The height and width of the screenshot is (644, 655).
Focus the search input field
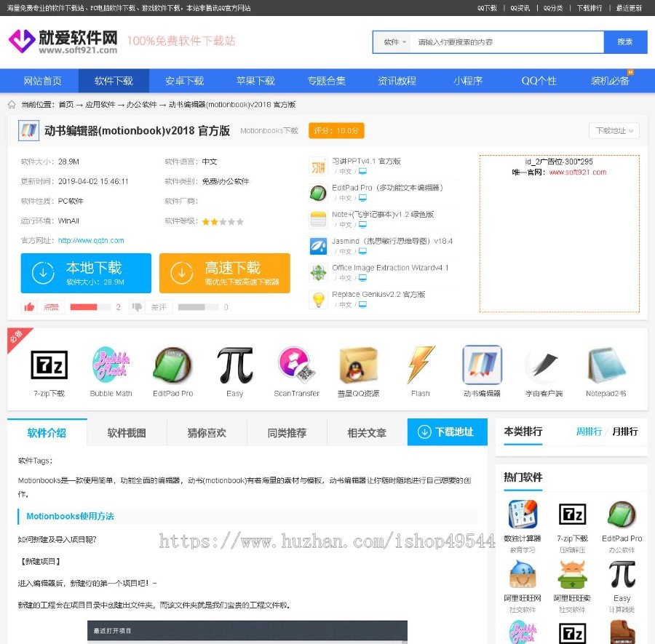pos(507,42)
